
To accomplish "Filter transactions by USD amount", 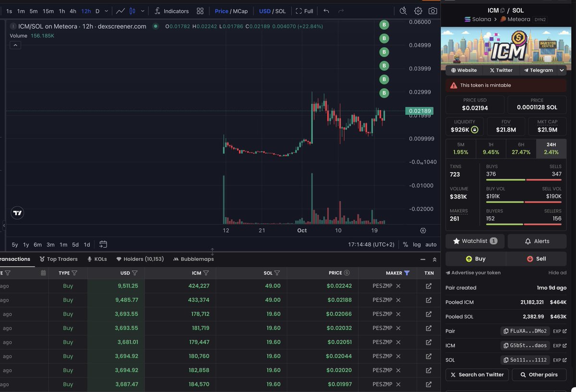I will pyautogui.click(x=135, y=273).
